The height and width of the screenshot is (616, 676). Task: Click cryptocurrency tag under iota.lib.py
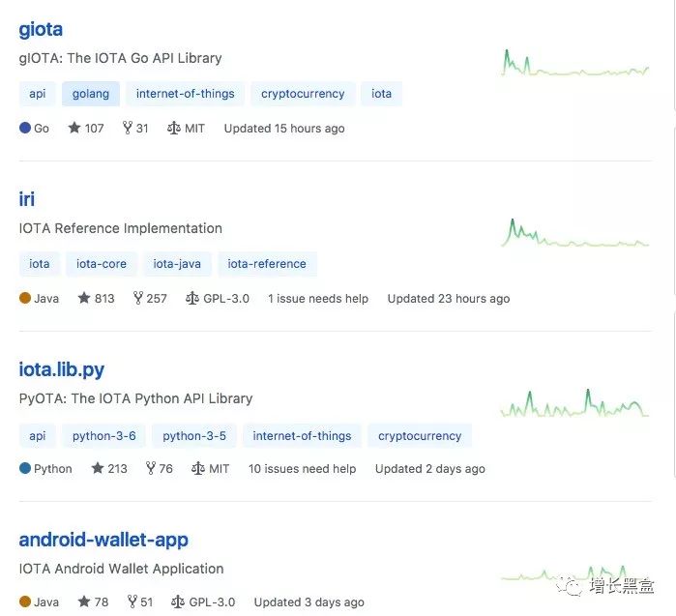coord(420,436)
